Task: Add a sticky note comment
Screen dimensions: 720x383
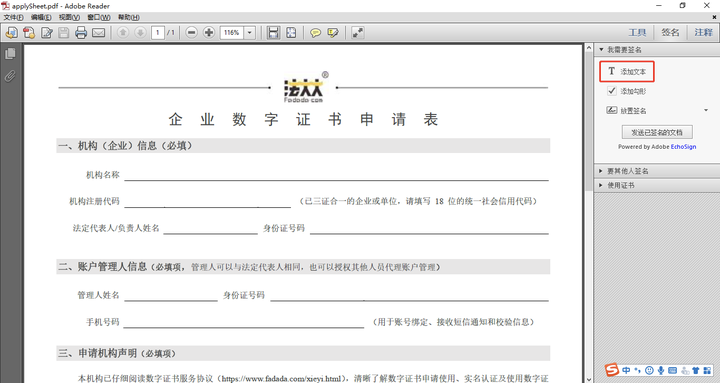Action: point(315,33)
